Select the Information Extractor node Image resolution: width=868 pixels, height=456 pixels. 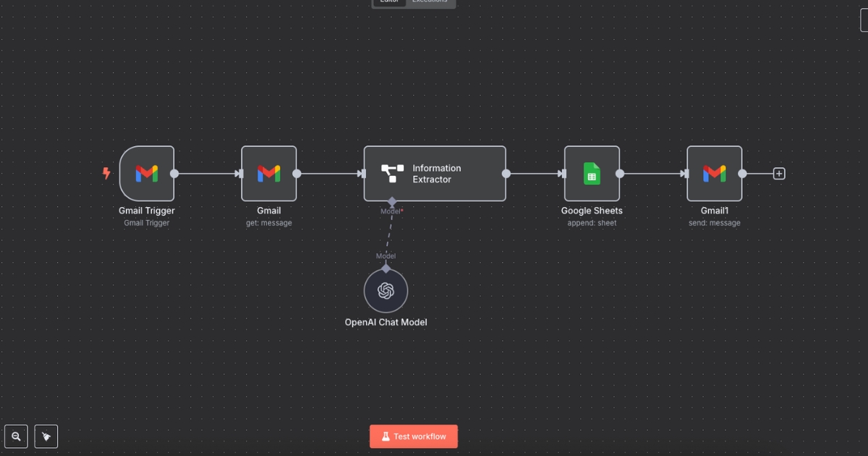click(x=435, y=174)
